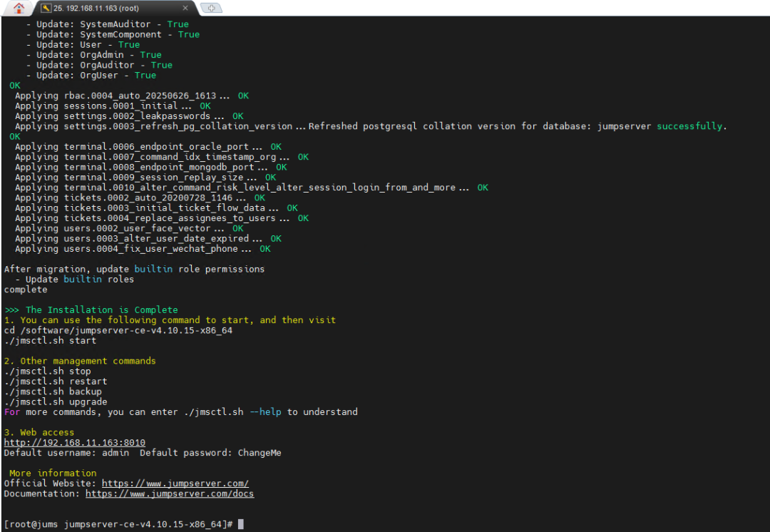Image resolution: width=770 pixels, height=532 pixels.
Task: Click 'Applying terminal.0006_endpoint_oracle_port' line
Action: (148, 146)
